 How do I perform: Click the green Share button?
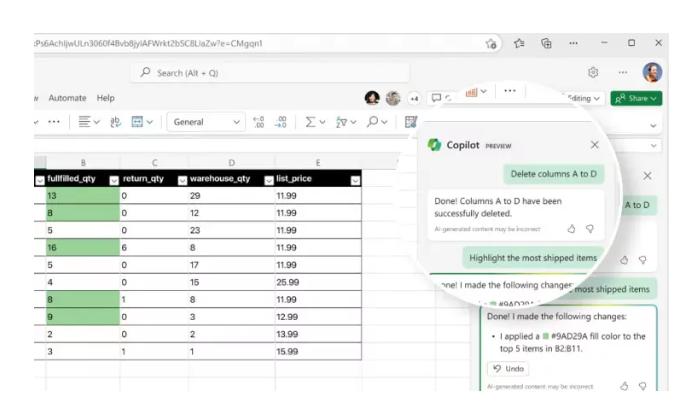coord(636,98)
